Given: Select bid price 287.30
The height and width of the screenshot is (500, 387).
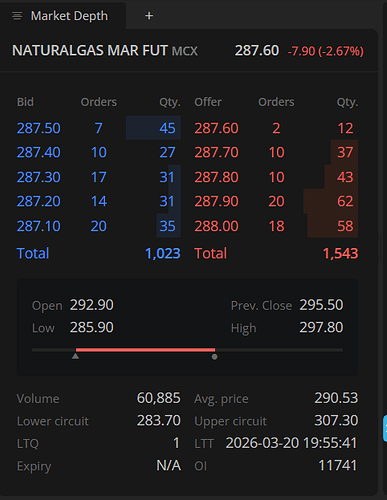Looking at the screenshot, I should tap(39, 177).
